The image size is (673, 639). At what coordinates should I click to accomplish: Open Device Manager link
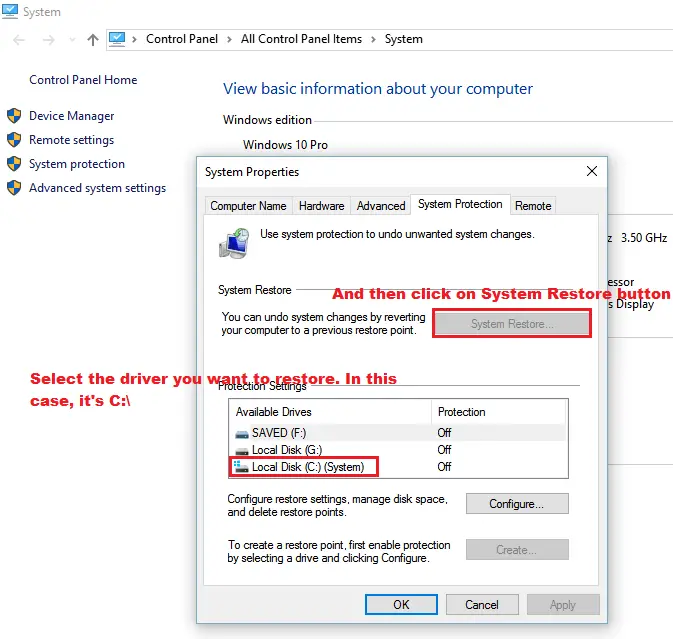coord(72,116)
